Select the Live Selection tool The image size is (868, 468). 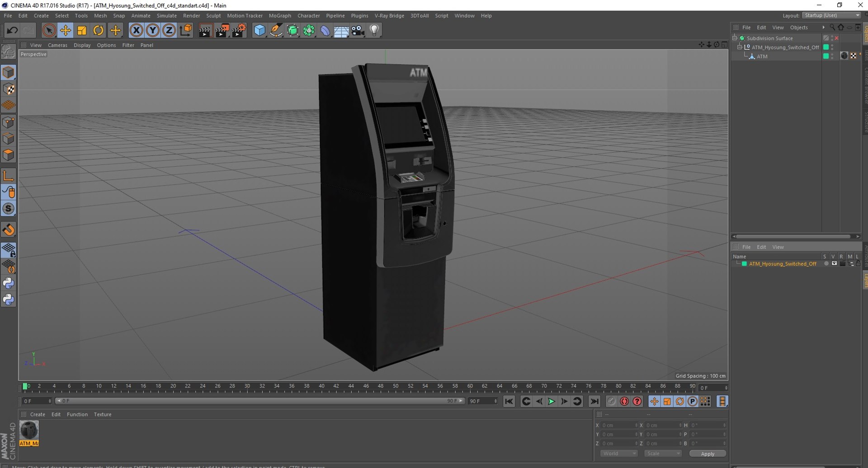point(49,30)
